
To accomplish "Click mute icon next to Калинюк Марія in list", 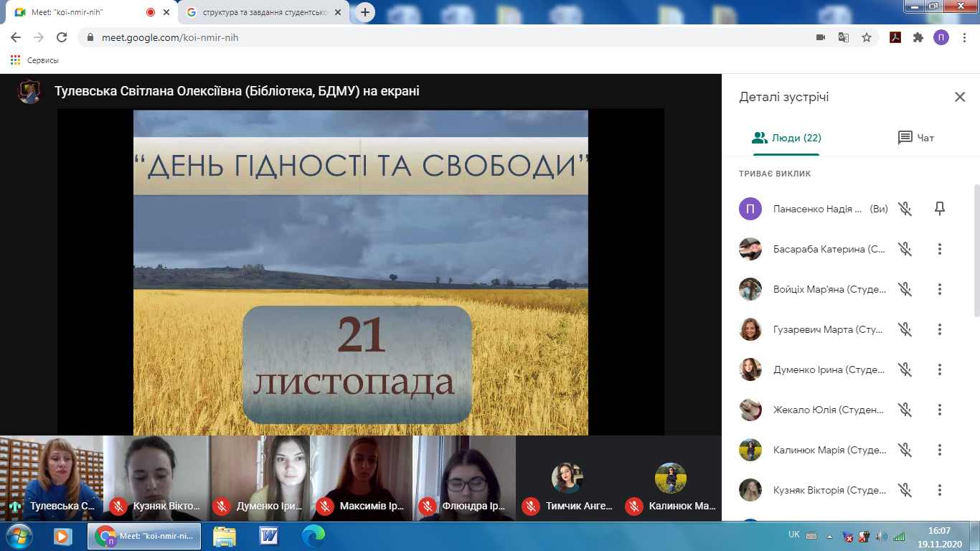I will coord(905,450).
